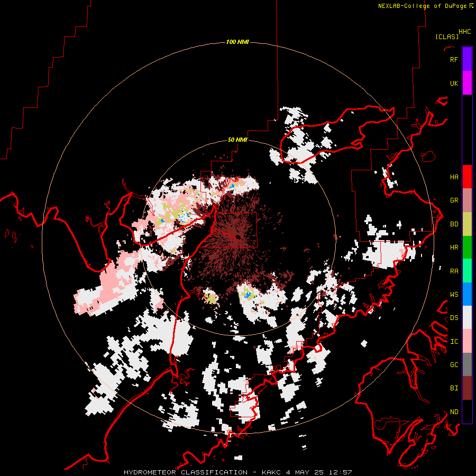The image size is (476, 476).
Task: Click the NEXLAB-College of DuPage credit text
Action: 423,6
